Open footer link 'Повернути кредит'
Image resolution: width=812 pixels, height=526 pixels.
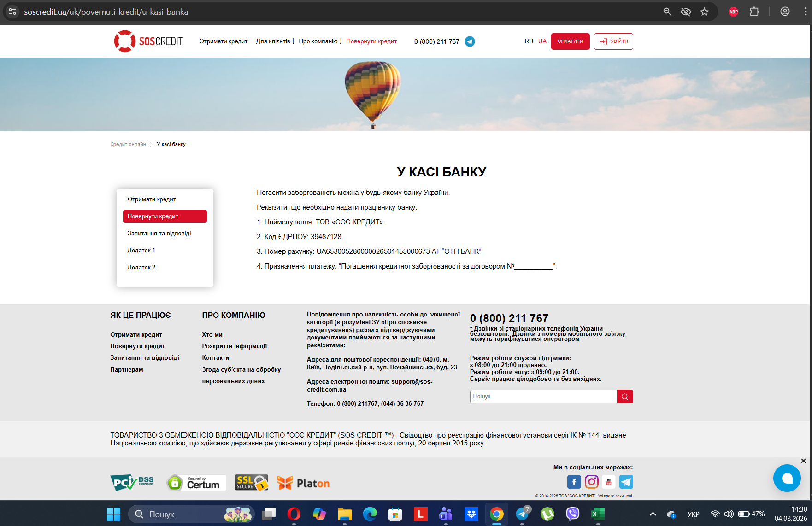point(137,346)
